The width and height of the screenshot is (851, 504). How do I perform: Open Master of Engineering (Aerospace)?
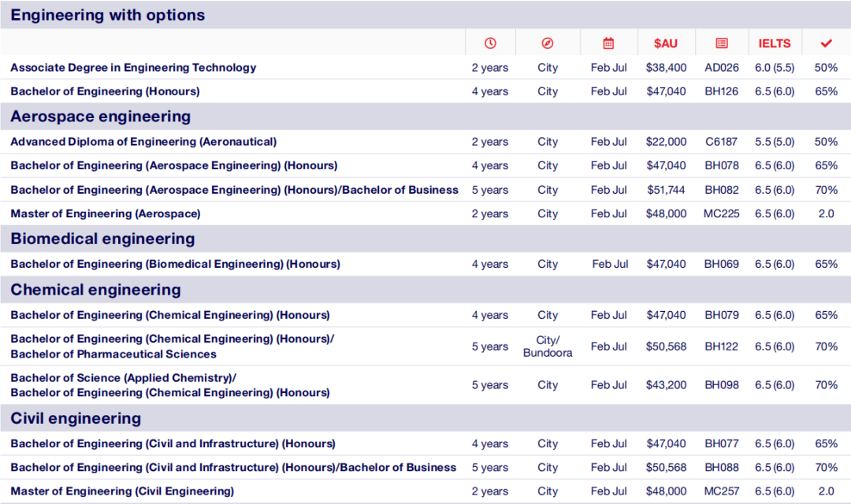[x=106, y=213]
